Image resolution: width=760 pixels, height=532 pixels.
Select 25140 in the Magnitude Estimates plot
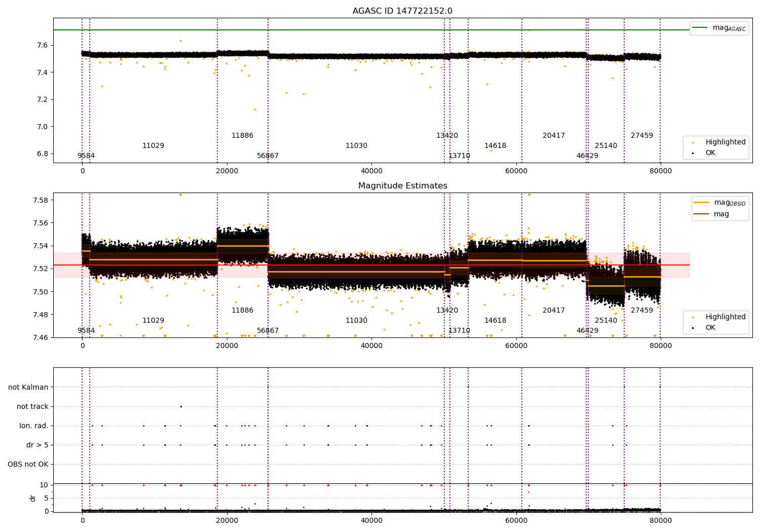(x=606, y=321)
